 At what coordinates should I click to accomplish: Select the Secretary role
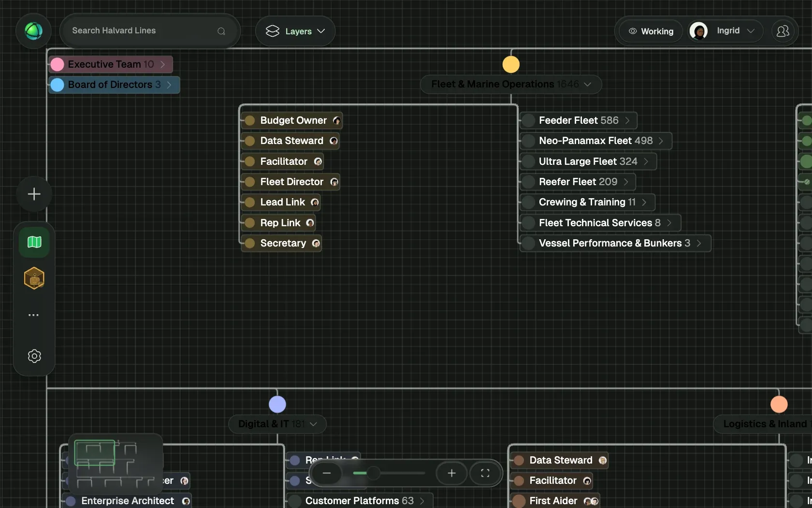coord(281,243)
